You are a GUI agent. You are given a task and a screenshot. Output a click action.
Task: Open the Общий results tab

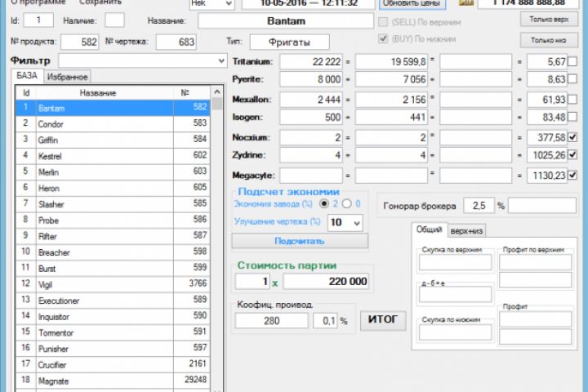[429, 229]
